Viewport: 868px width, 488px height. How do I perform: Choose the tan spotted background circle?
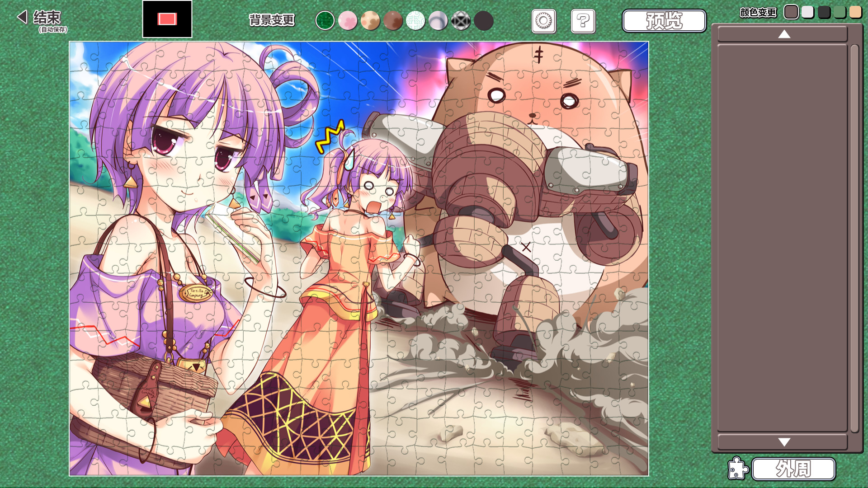tap(370, 21)
